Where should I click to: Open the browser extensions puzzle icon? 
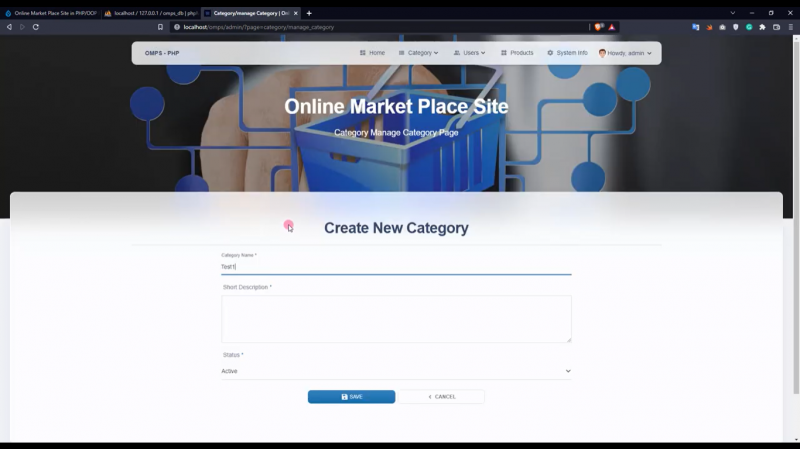point(762,27)
